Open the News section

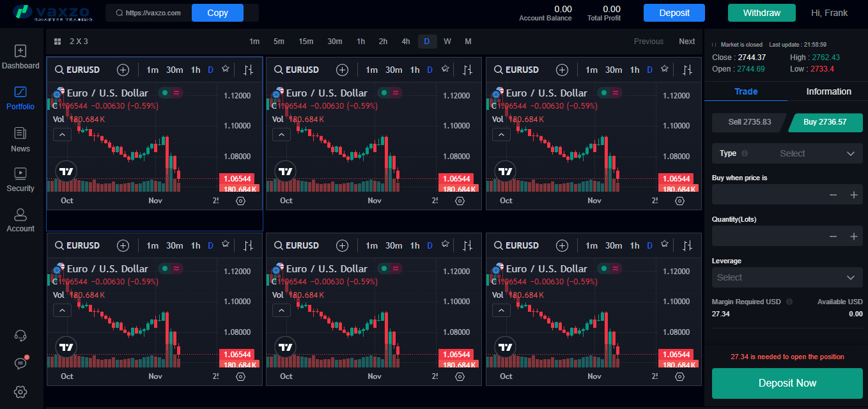pos(20,141)
